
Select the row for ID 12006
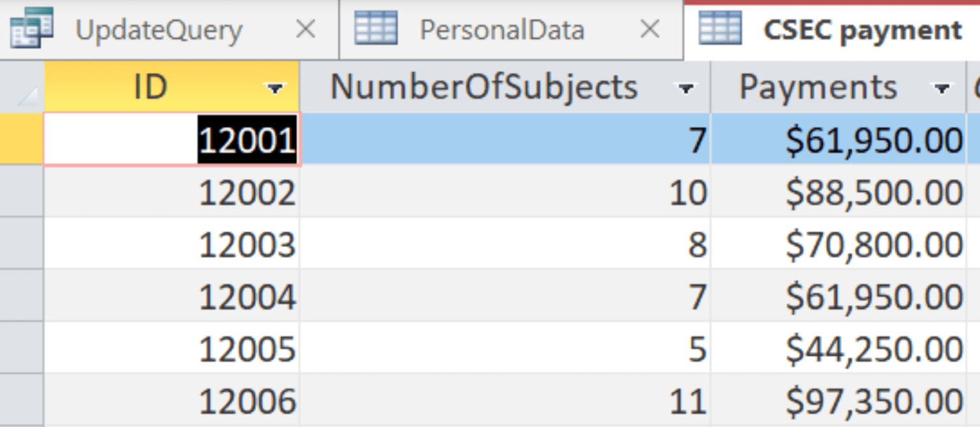click(22, 402)
